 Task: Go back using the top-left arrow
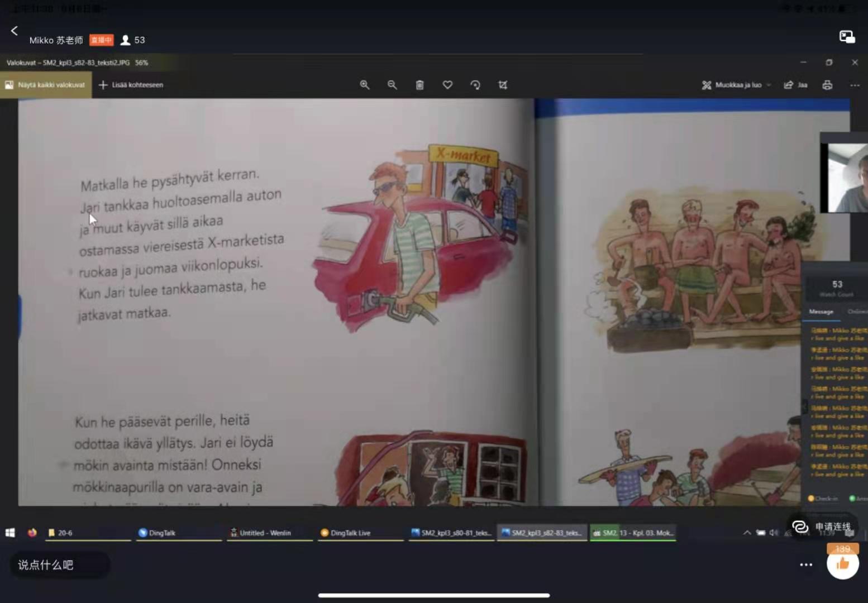pos(15,31)
